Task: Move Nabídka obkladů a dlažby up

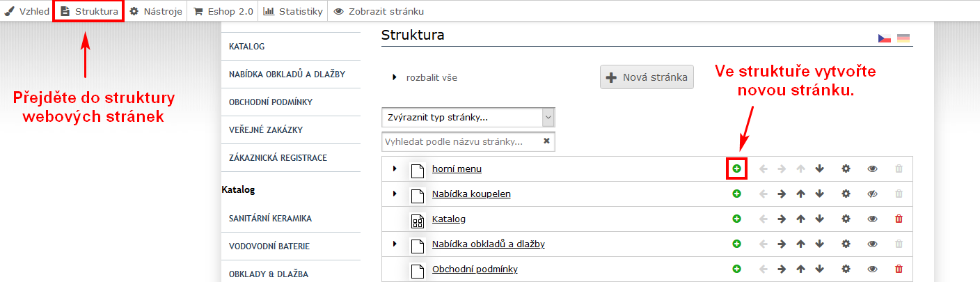Action: pyautogui.click(x=800, y=244)
